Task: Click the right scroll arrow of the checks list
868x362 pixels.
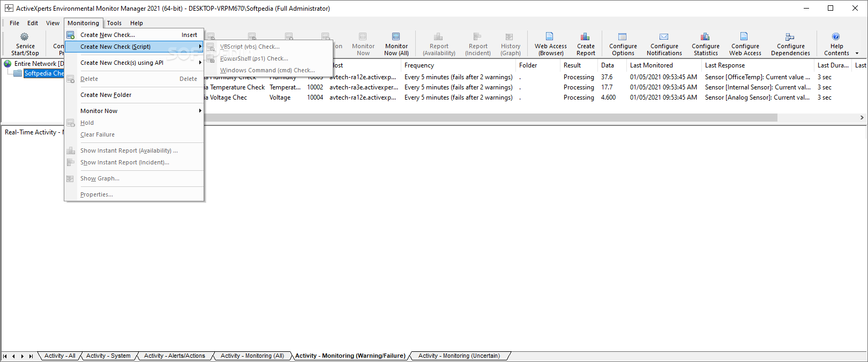Action: 862,117
